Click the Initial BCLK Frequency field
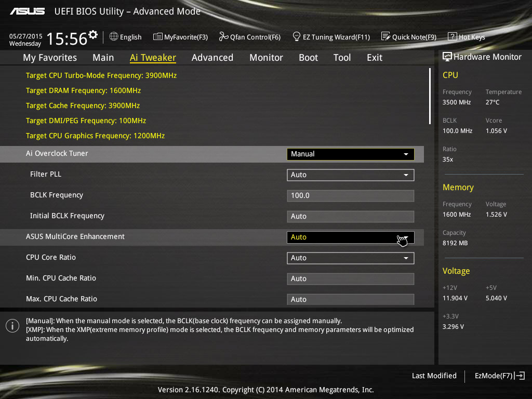 click(x=351, y=217)
